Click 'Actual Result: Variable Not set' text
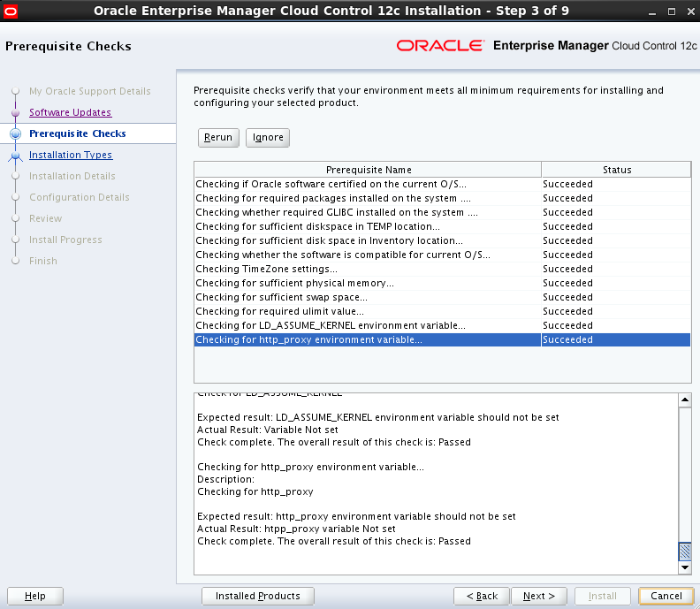 point(268,430)
